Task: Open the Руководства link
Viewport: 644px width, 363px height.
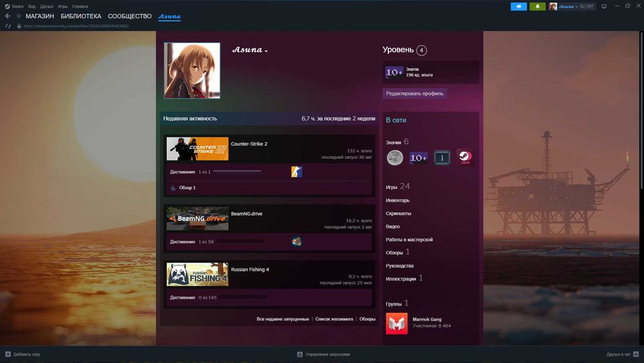Action: [x=400, y=266]
